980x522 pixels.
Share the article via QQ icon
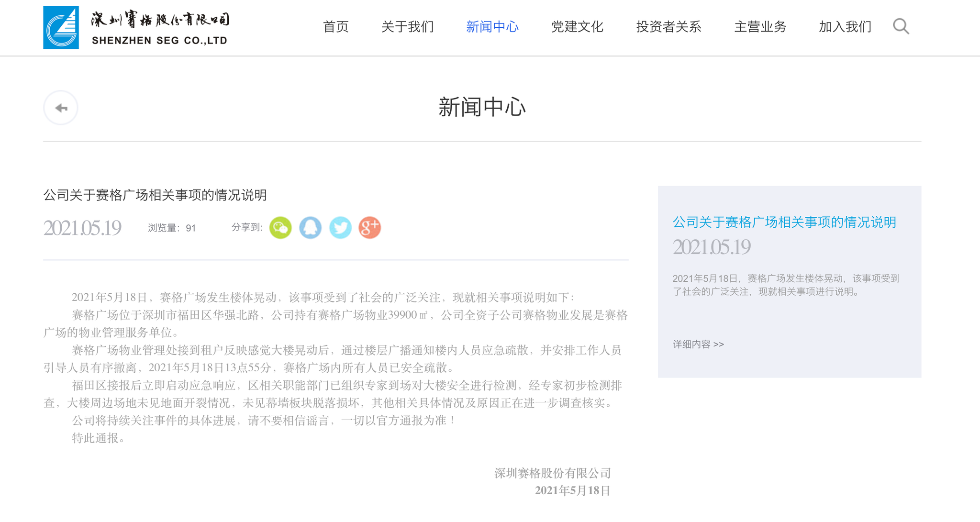310,227
